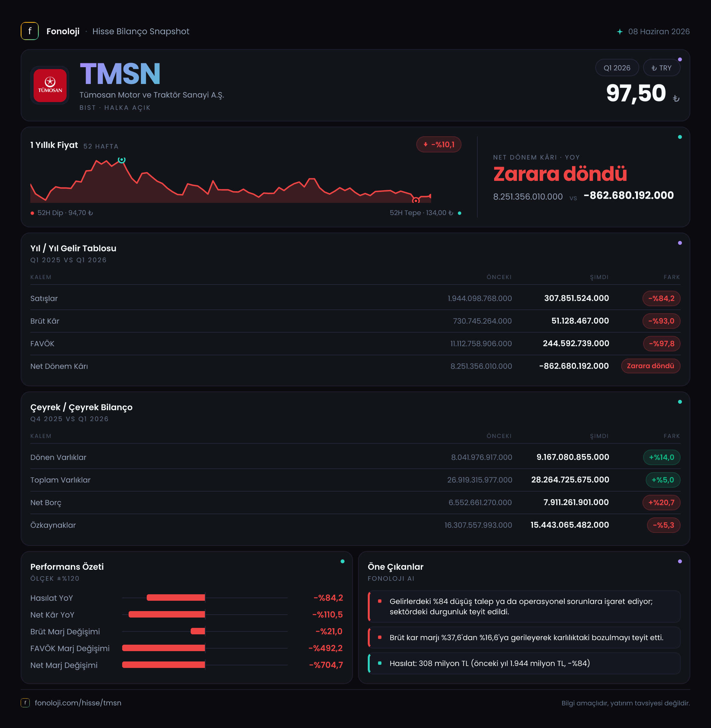711x728 pixels.
Task: Click the purple status dot on TMSN header card
Action: click(680, 60)
